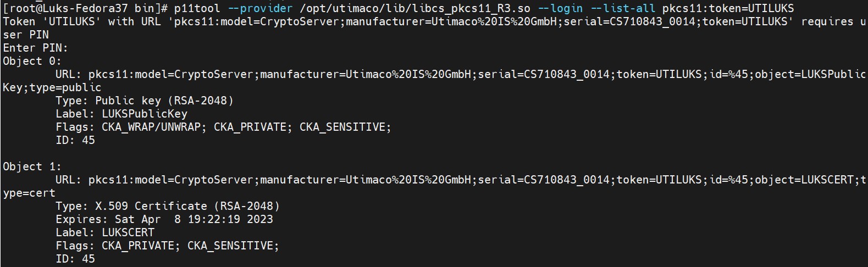Click the Label: LUKSPublicKey line

tap(121, 114)
